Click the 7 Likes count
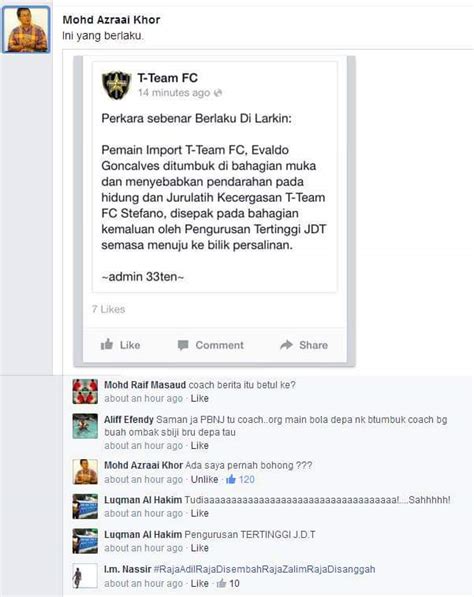The width and height of the screenshot is (474, 597). (x=109, y=309)
